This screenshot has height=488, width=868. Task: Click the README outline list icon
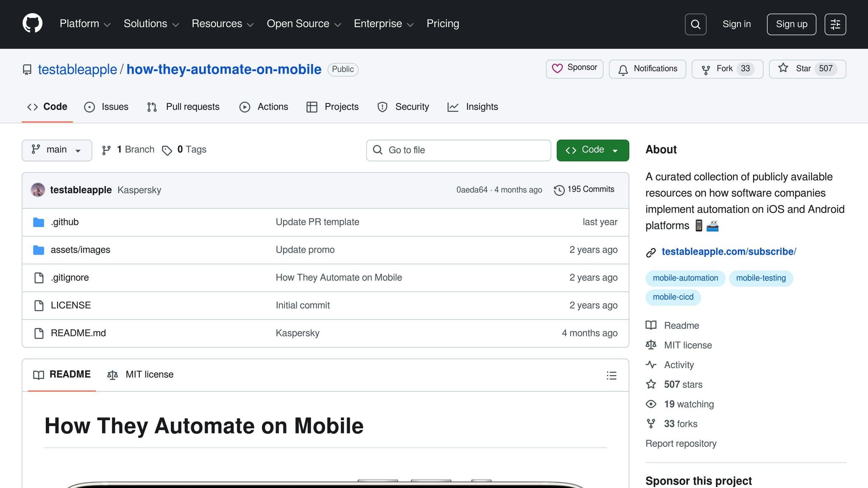pyautogui.click(x=611, y=375)
